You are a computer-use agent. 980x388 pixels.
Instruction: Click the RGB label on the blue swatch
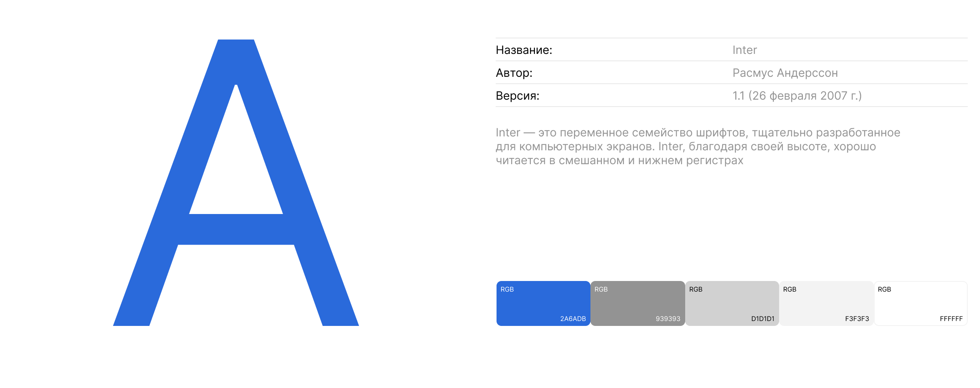coord(507,289)
